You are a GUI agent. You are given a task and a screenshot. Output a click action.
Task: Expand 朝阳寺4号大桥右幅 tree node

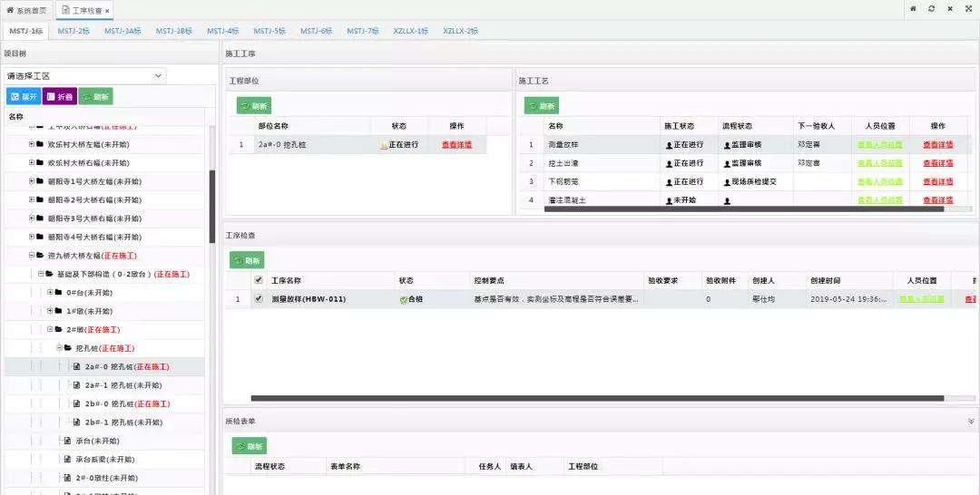pos(31,238)
